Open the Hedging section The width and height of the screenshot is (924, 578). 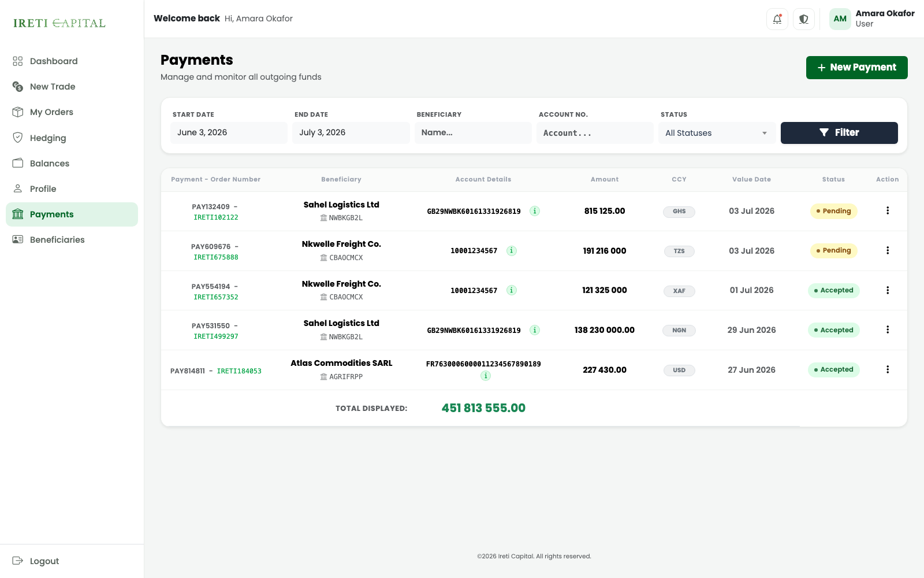[x=72, y=138]
